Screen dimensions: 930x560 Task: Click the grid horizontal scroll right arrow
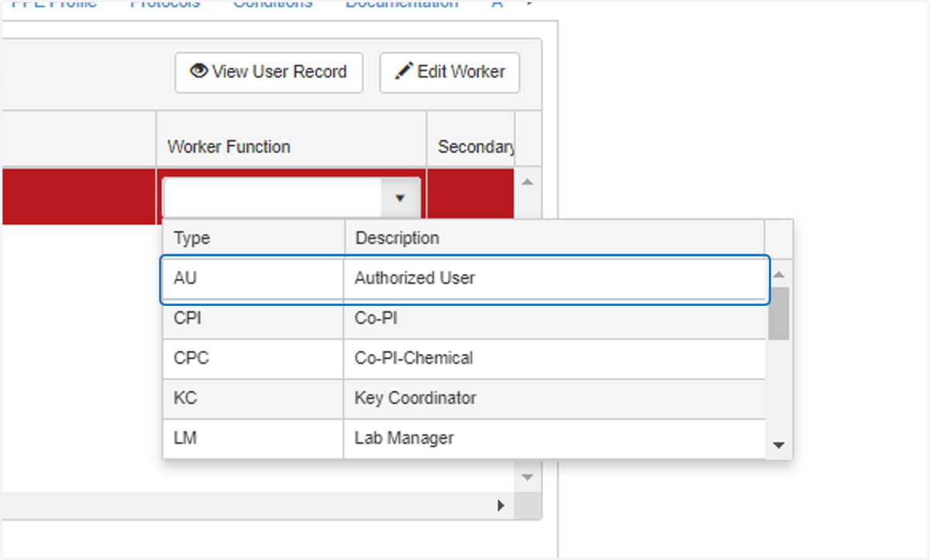pos(501,506)
